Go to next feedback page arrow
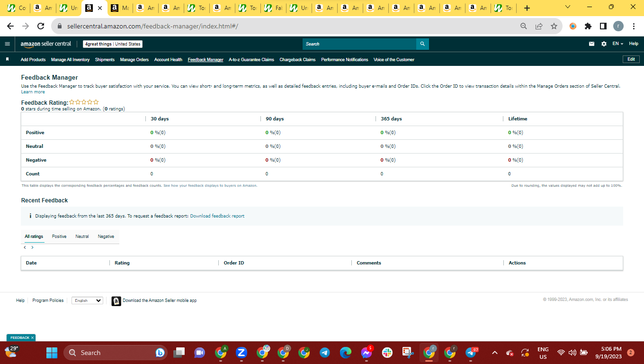Image resolution: width=644 pixels, height=364 pixels. coord(32,247)
